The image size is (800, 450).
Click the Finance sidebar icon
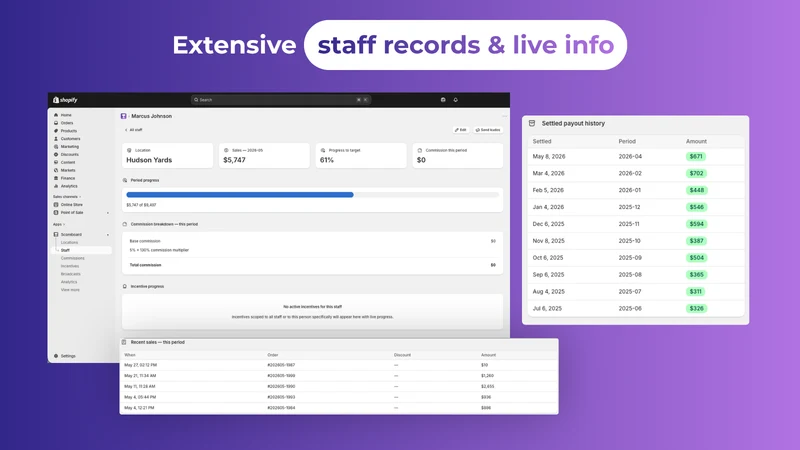point(56,178)
